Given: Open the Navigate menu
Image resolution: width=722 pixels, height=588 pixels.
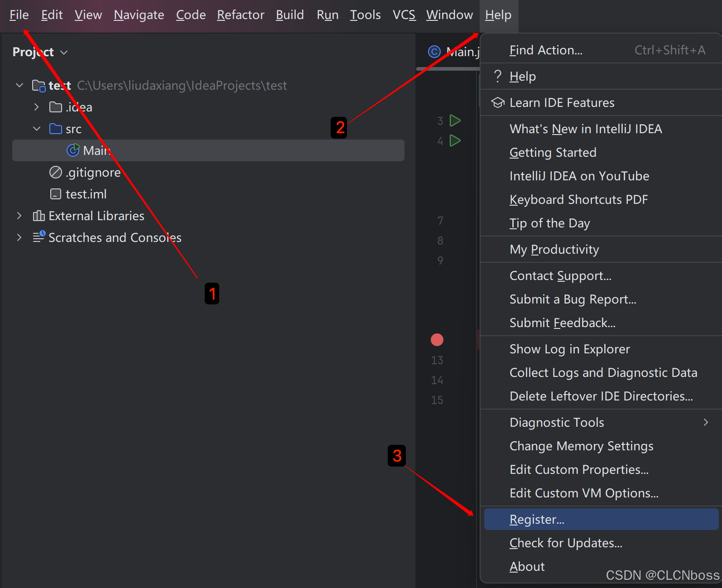Looking at the screenshot, I should click(x=139, y=15).
